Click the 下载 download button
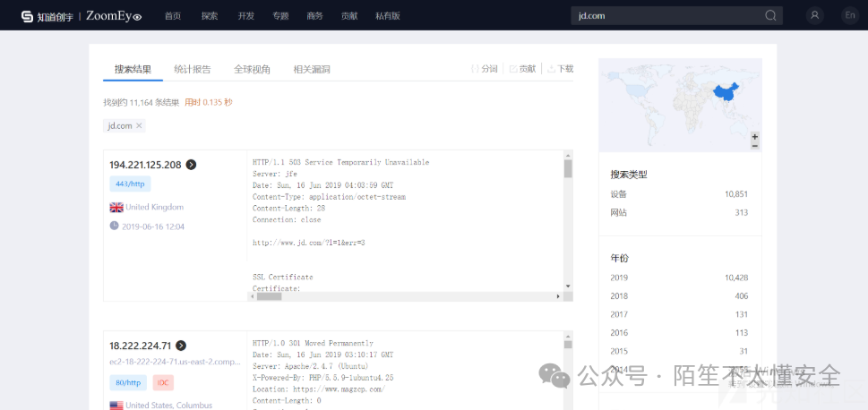The height and width of the screenshot is (410, 868). pyautogui.click(x=560, y=69)
